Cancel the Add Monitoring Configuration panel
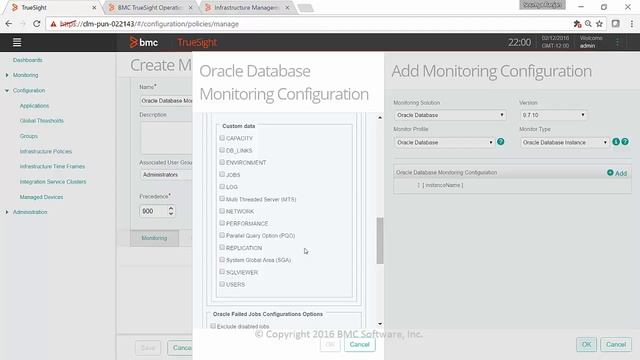The height and width of the screenshot is (360, 640). (616, 344)
